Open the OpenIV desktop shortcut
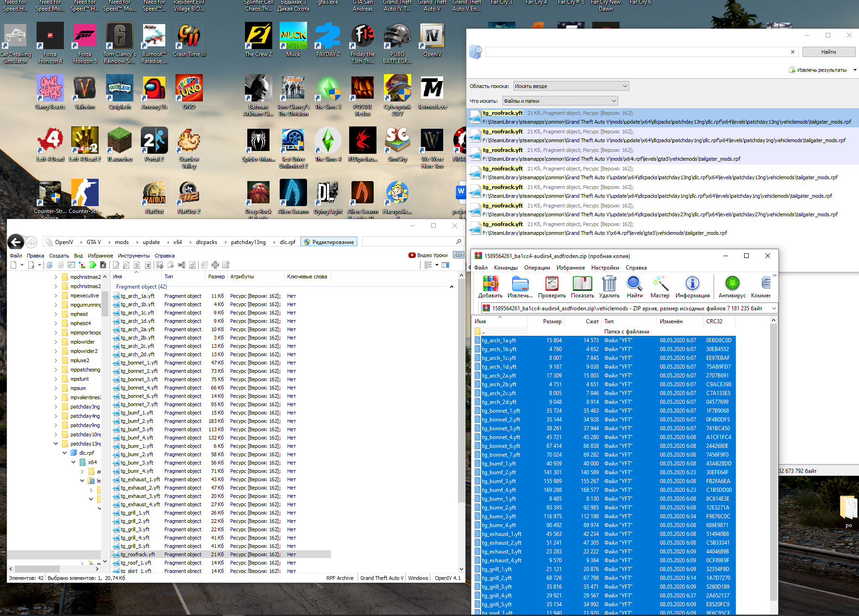 (x=432, y=39)
